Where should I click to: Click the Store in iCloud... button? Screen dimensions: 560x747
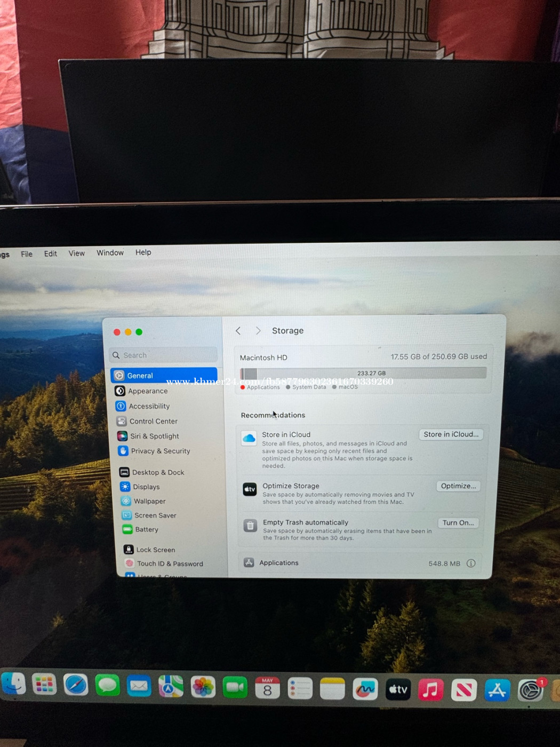pos(451,434)
